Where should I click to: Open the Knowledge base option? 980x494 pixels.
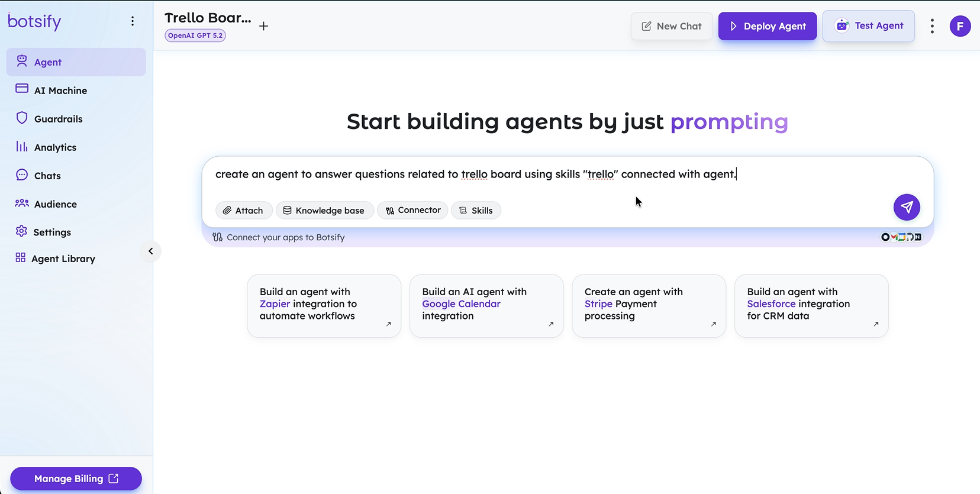324,211
